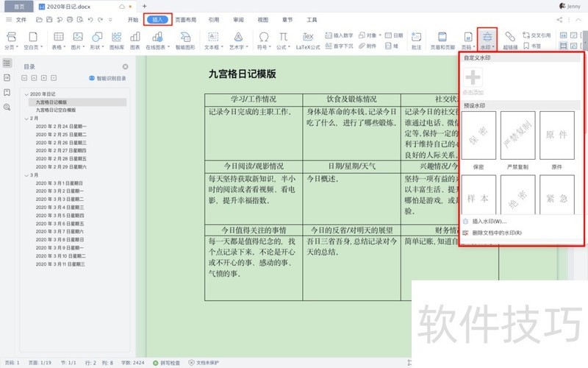Image resolution: width=588 pixels, height=368 pixels.
Task: Open the bookmark panel in left sidebar
Action: point(7,92)
